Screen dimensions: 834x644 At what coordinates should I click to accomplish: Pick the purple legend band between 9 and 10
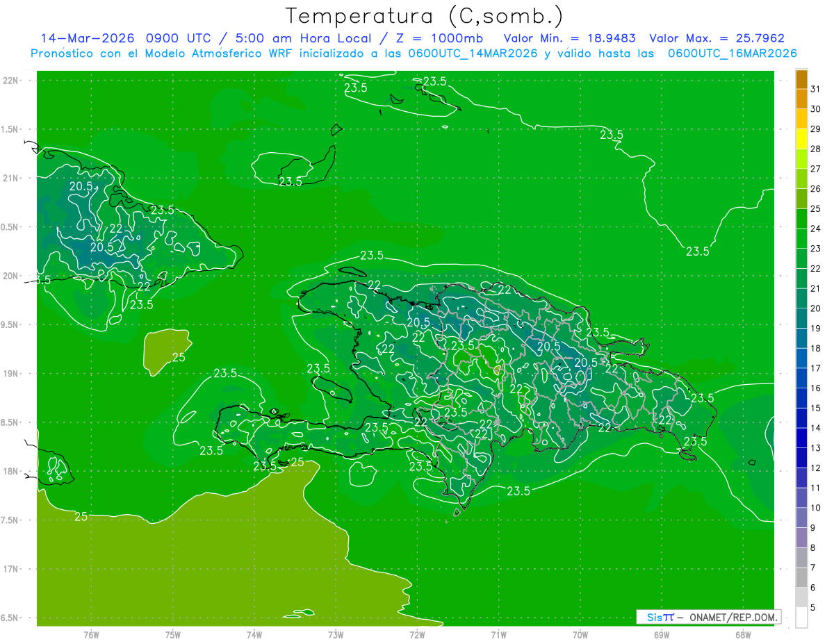point(801,518)
